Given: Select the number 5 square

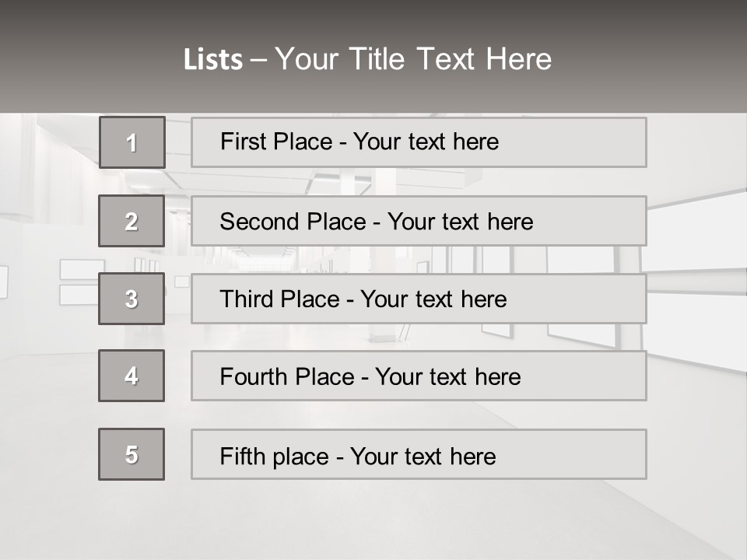Looking at the screenshot, I should click(x=132, y=454).
